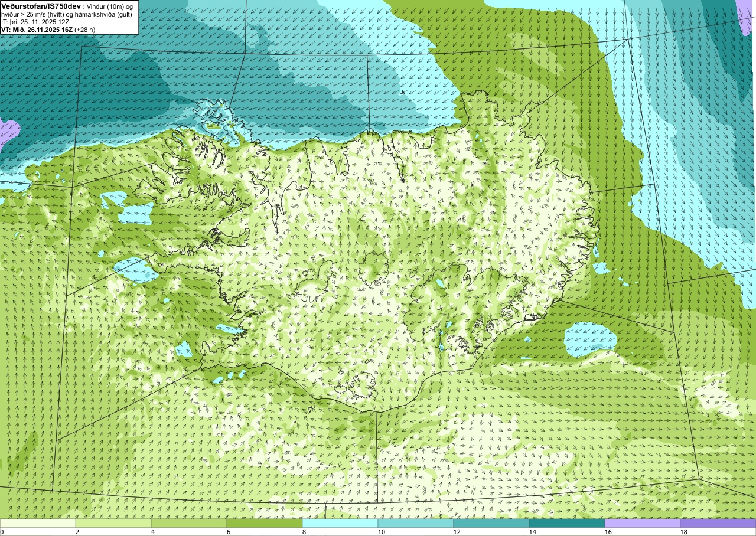Click the legend tick label '16'
The image size is (756, 536).
[x=608, y=532]
